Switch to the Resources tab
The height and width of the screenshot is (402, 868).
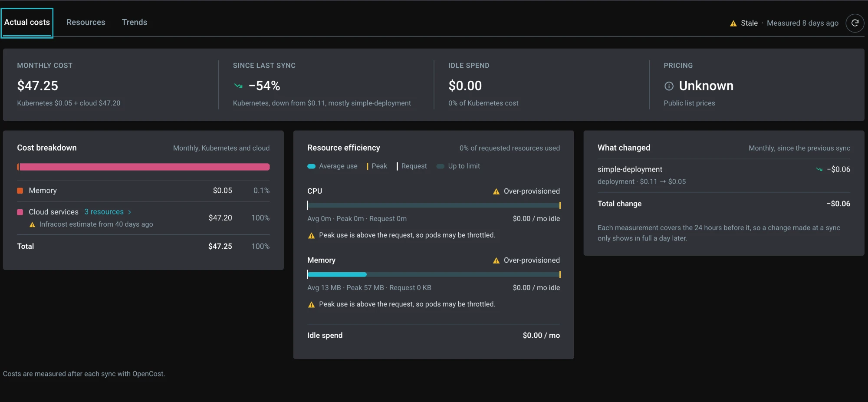pos(85,23)
